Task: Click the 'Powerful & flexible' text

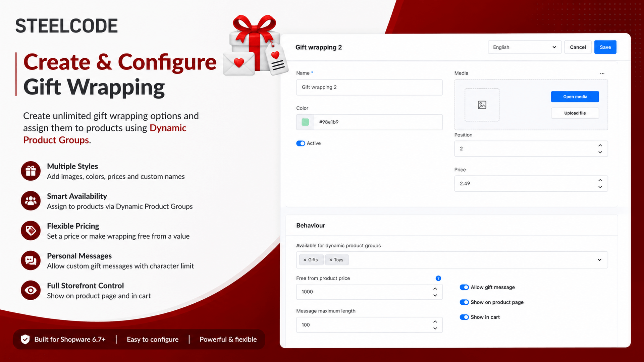Action: 228,340
